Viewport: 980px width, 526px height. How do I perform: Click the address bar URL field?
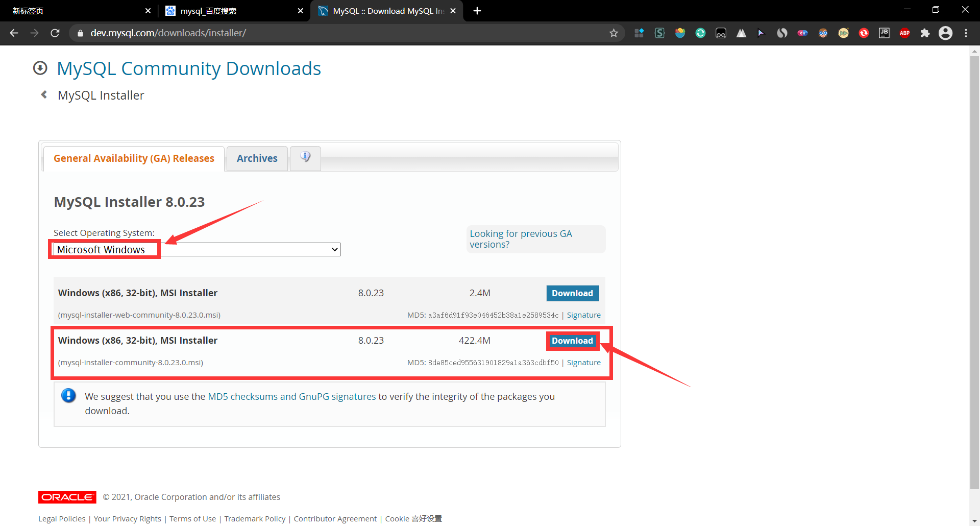(347, 33)
